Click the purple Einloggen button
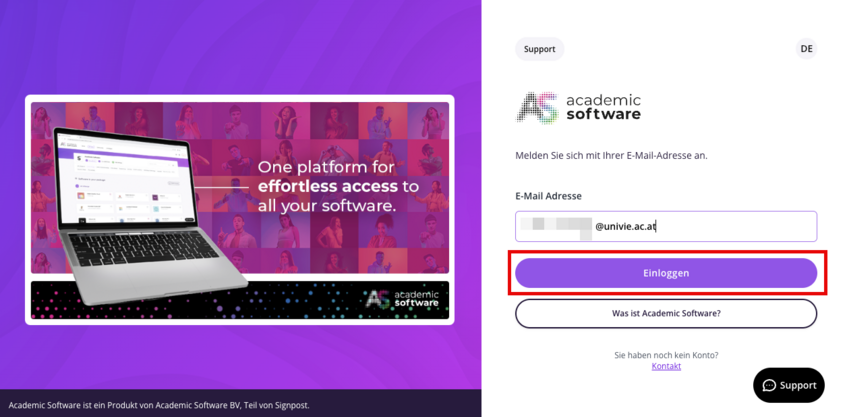This screenshot has width=847, height=417. [666, 273]
